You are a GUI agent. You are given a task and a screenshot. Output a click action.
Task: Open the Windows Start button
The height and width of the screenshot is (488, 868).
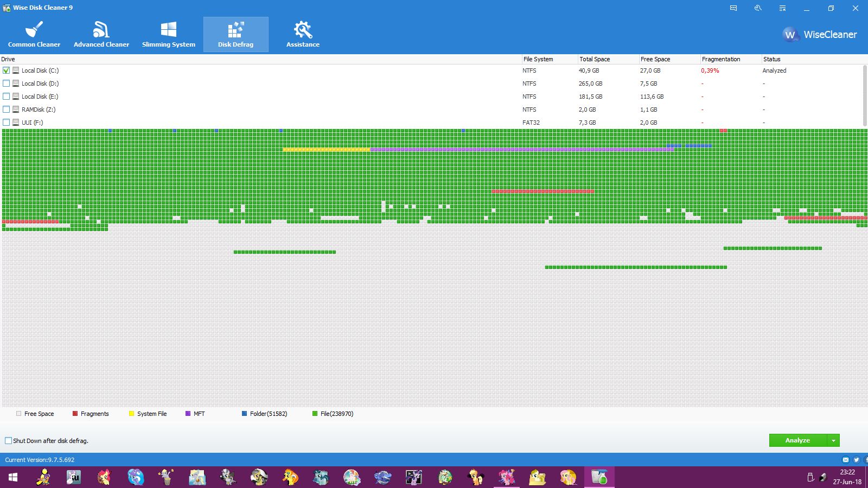pyautogui.click(x=13, y=477)
